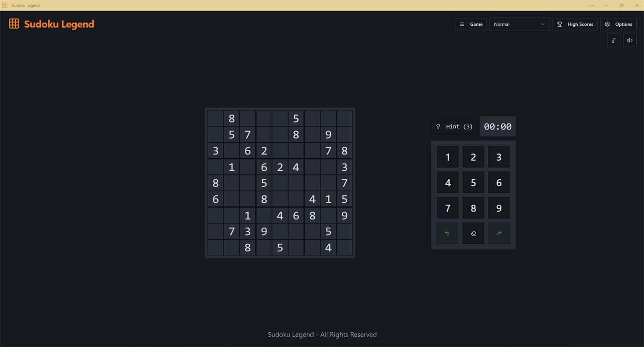Viewport: 644px width, 347px height.
Task: Use a hint from Hint (3)
Action: click(x=454, y=126)
